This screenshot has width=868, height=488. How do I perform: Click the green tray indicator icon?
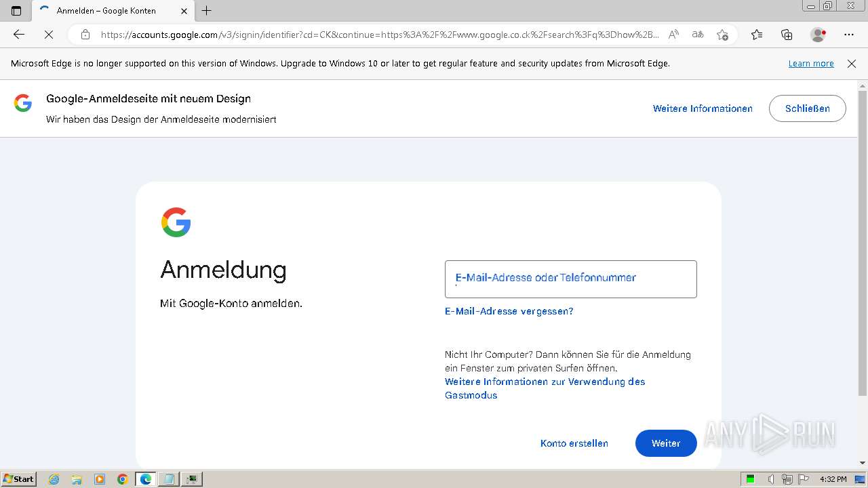click(x=751, y=479)
